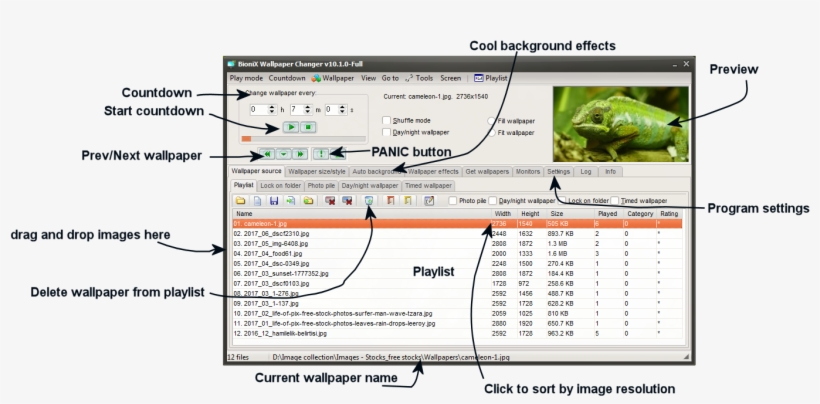Open dropdown arrow between prev and next buttons
The width and height of the screenshot is (820, 404).
(283, 154)
